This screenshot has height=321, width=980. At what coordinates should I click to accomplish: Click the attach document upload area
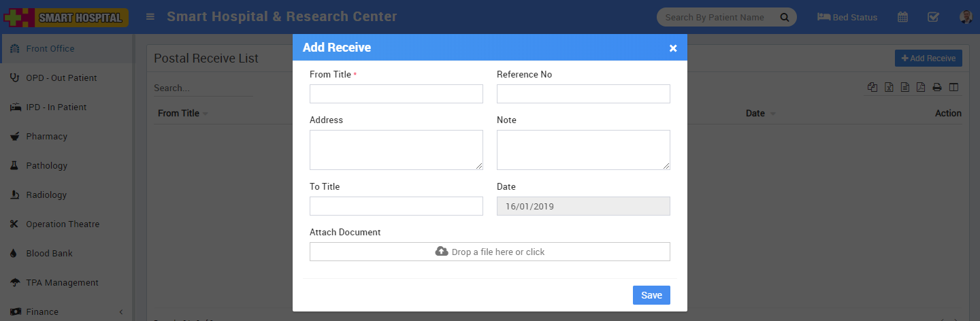coord(489,252)
